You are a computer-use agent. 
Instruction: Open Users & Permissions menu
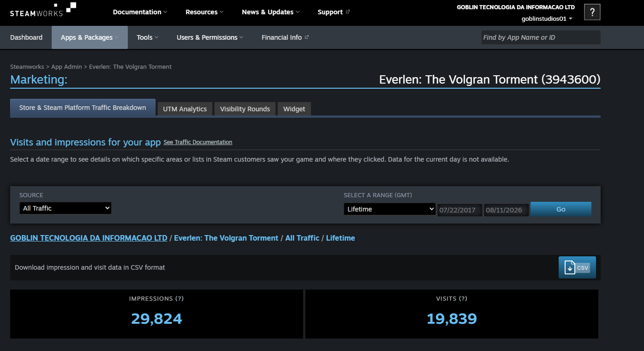pos(210,37)
